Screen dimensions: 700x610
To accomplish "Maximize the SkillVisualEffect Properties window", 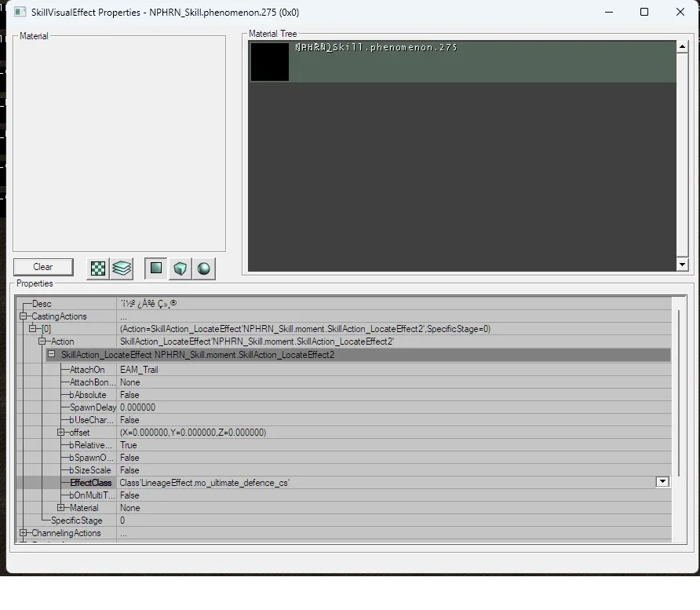I will [644, 12].
